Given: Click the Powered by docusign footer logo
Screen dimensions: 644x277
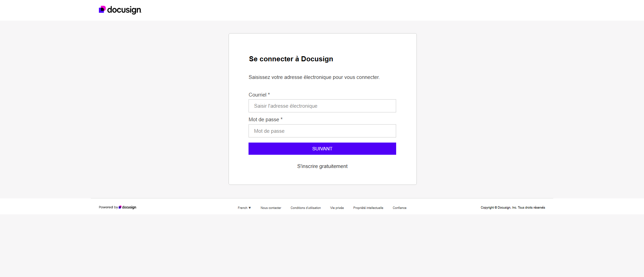Looking at the screenshot, I should [117, 207].
